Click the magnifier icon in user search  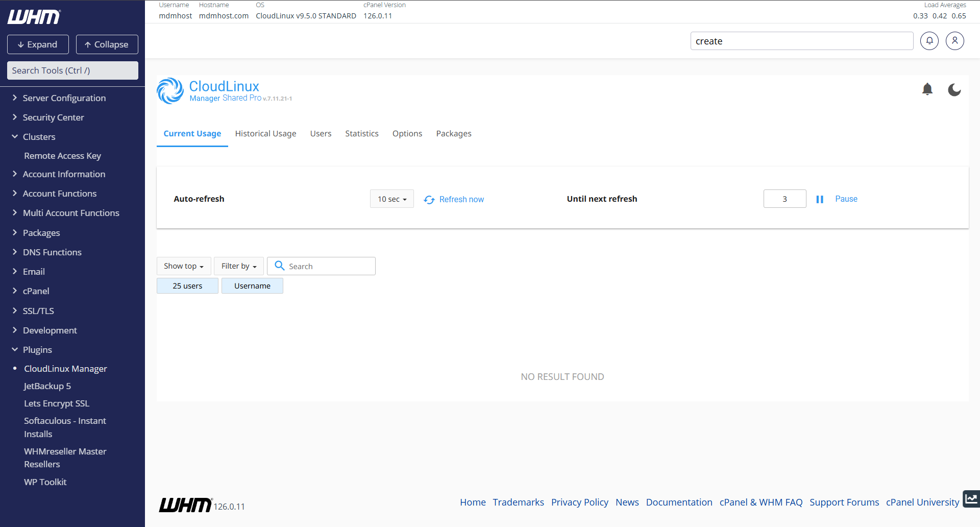point(280,266)
